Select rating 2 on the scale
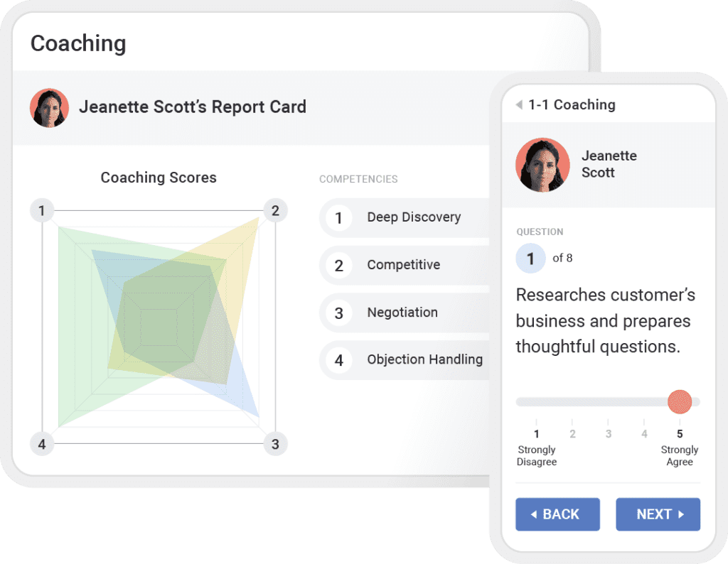The height and width of the screenshot is (564, 728). pyautogui.click(x=572, y=434)
